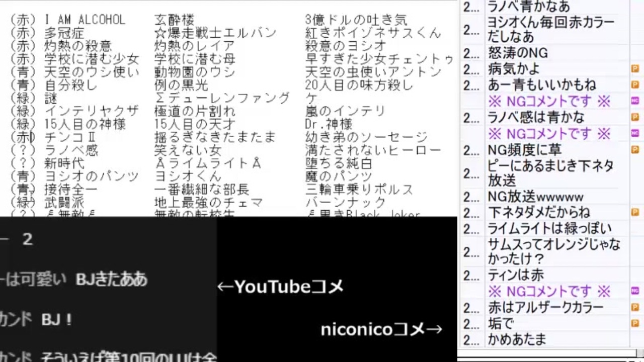644x362 pixels.
Task: Click P icon beside NG頻度に草 comment
Action: pos(635,149)
